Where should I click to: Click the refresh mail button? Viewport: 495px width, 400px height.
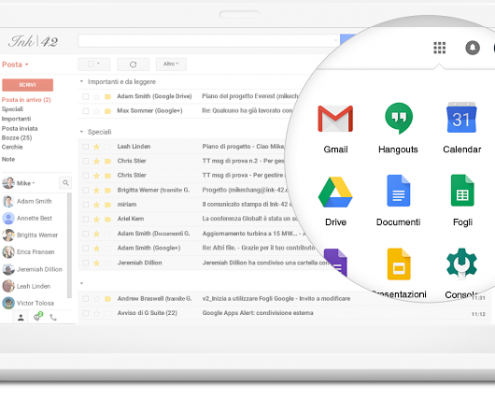coord(133,64)
